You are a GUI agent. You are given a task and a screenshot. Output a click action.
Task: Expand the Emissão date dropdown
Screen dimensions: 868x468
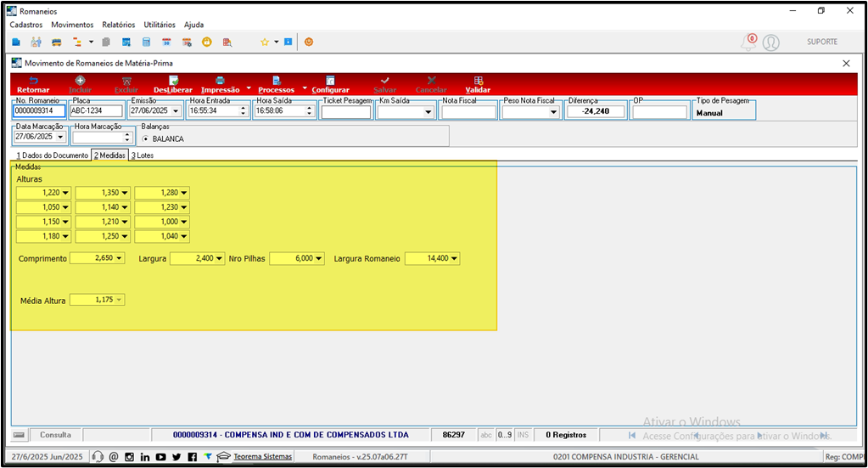pyautogui.click(x=176, y=110)
